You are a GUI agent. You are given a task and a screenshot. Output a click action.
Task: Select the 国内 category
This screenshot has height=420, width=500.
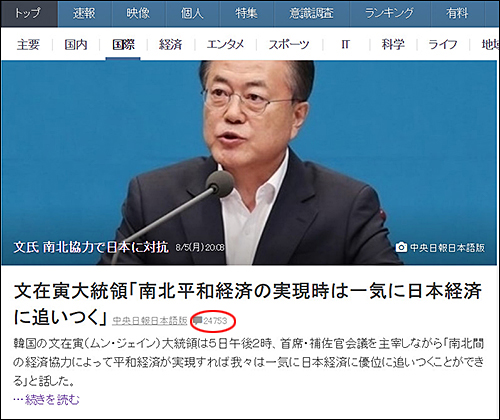tap(76, 44)
